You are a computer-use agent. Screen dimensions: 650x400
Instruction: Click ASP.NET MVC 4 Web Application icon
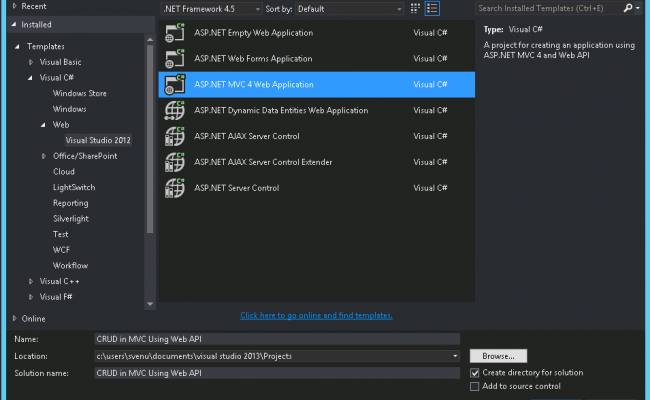click(175, 85)
